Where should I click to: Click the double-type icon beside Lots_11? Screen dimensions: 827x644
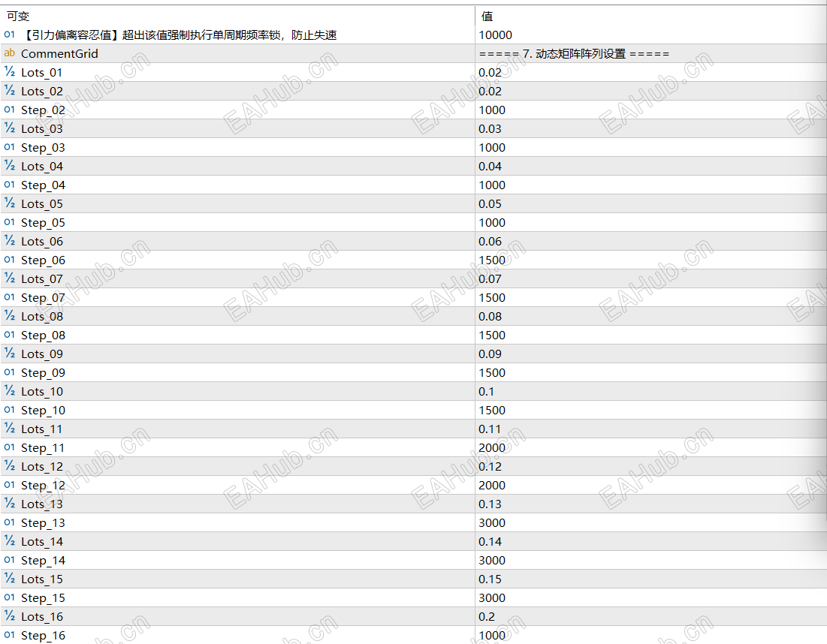(x=10, y=429)
